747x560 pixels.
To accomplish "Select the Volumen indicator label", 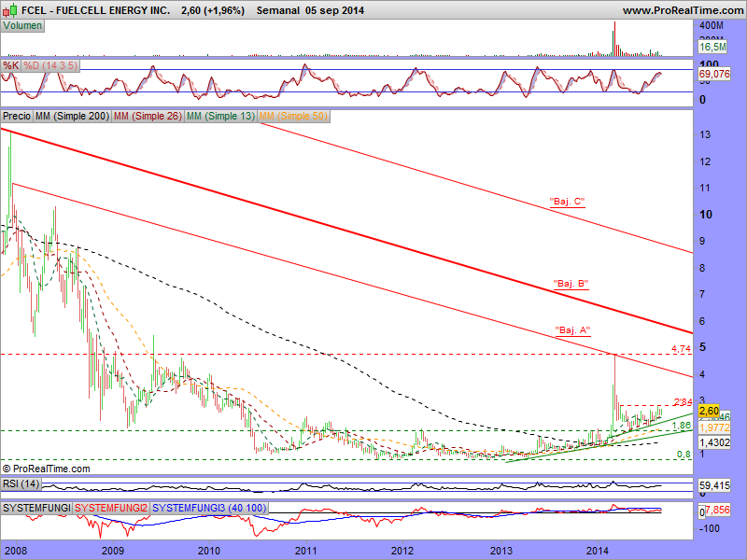I will pos(22,26).
